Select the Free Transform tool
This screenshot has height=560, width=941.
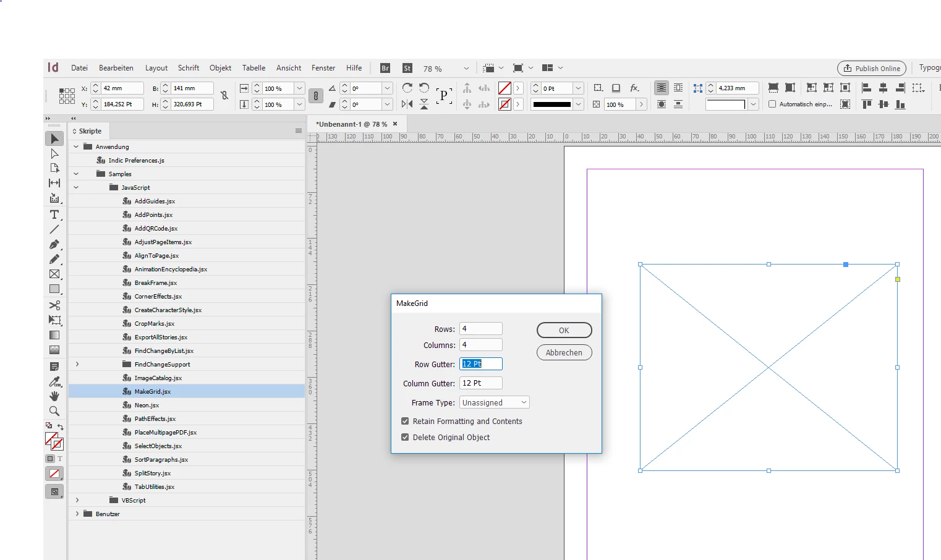click(54, 320)
